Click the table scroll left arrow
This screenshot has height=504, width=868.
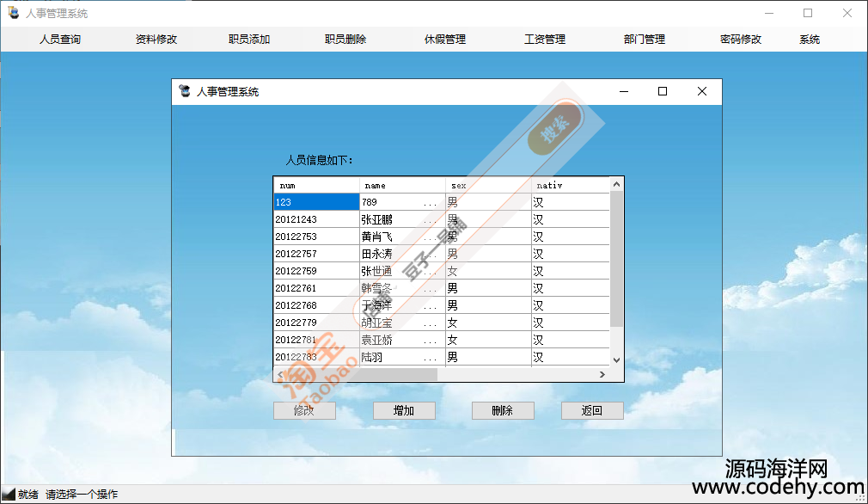point(280,375)
